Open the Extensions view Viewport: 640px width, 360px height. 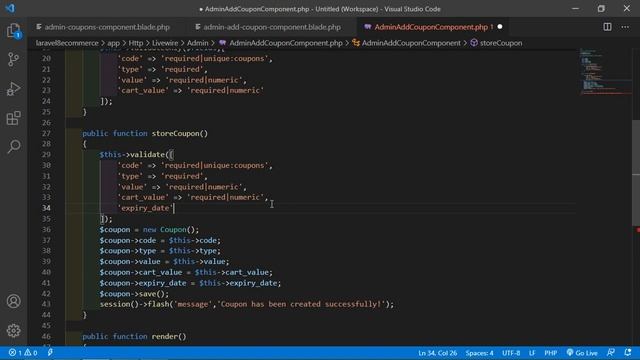point(13,118)
